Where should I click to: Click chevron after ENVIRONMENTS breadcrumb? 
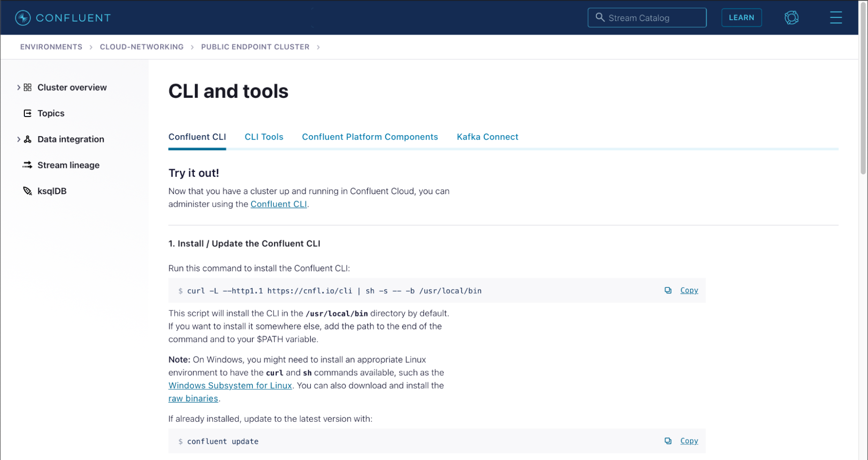pos(91,47)
